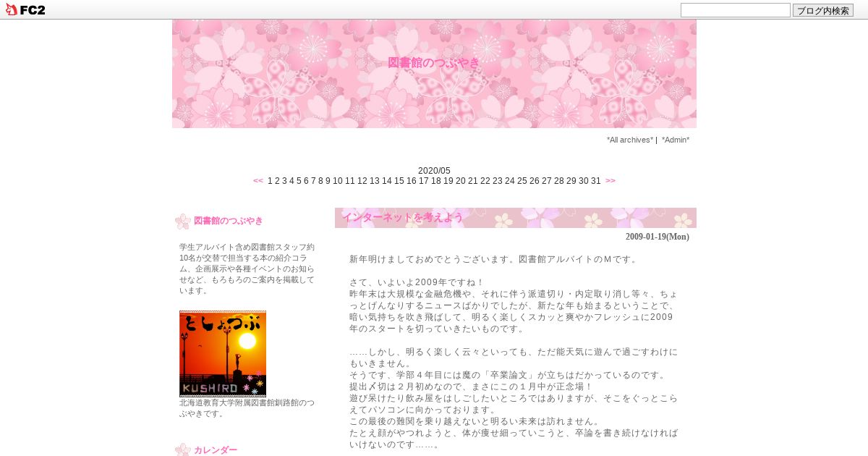Open the blog title 図書館のつぶやき in the header

click(434, 63)
